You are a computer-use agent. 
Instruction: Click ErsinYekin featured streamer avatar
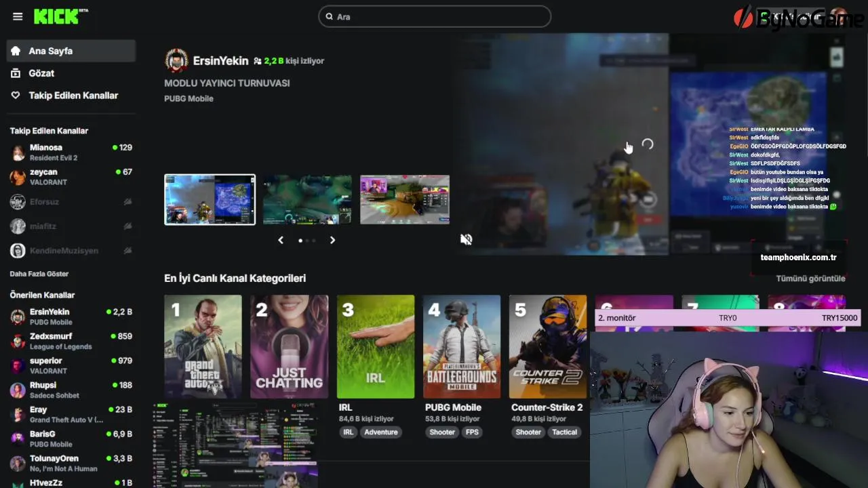176,60
